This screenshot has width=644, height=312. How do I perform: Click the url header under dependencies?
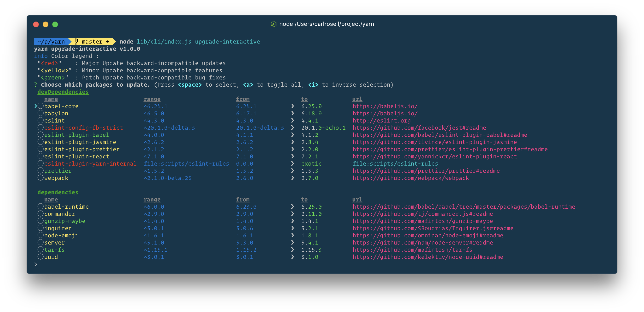pos(357,200)
